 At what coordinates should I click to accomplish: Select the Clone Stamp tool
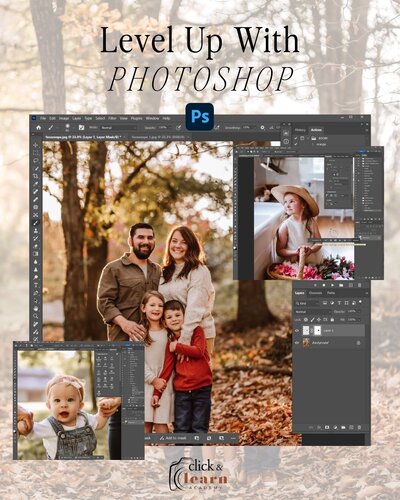tap(36, 231)
